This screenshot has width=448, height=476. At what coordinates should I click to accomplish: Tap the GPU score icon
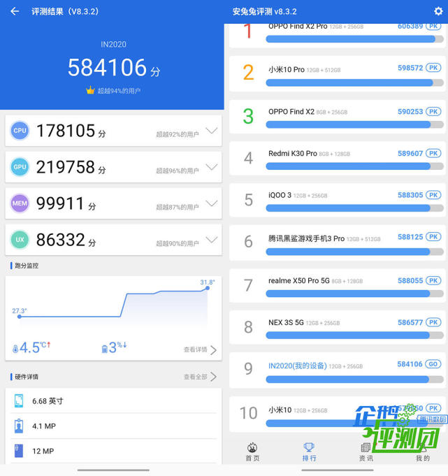(x=20, y=167)
